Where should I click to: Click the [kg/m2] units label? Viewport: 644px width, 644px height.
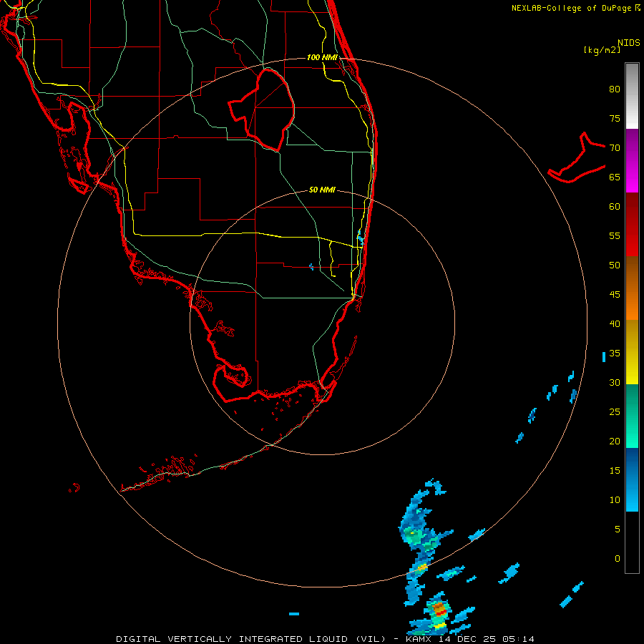pos(602,50)
